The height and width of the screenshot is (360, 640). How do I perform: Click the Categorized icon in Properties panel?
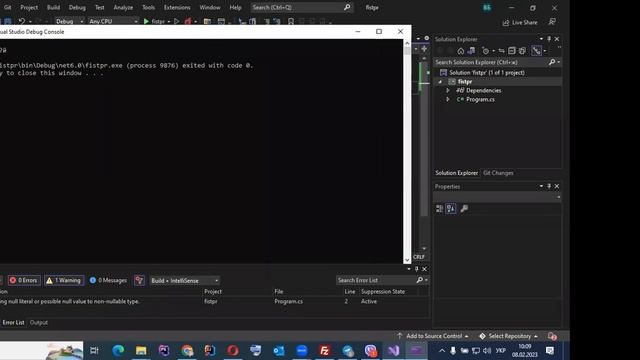[439, 209]
